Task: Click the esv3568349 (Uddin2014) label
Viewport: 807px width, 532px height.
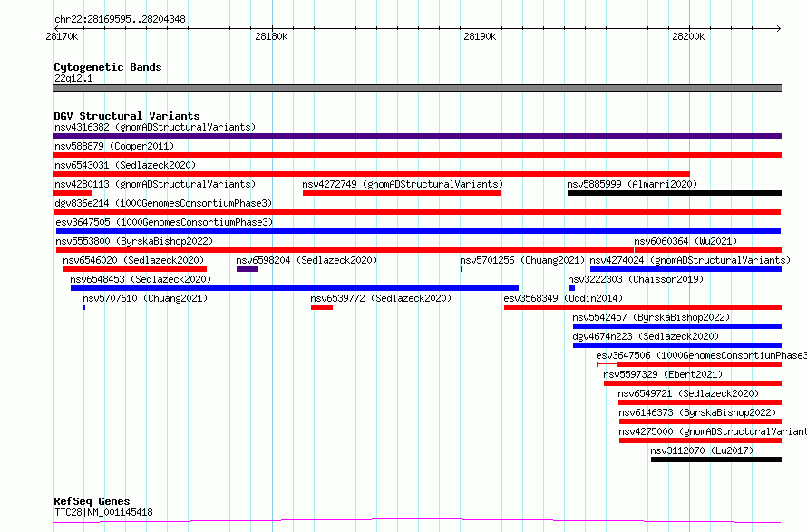Action: tap(563, 298)
